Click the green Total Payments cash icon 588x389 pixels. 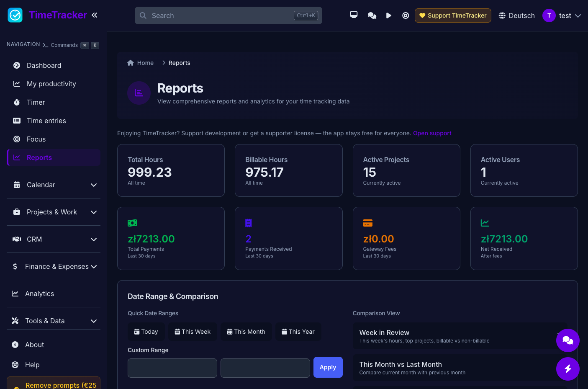[132, 223]
